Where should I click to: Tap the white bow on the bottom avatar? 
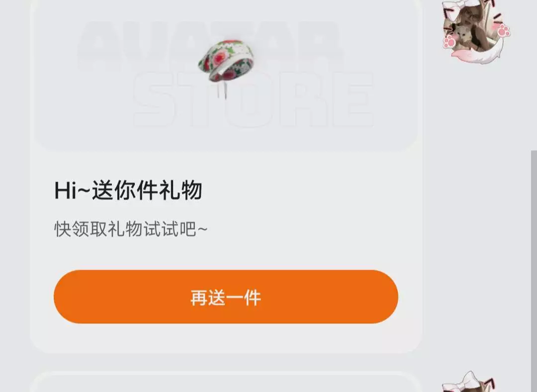(x=463, y=381)
